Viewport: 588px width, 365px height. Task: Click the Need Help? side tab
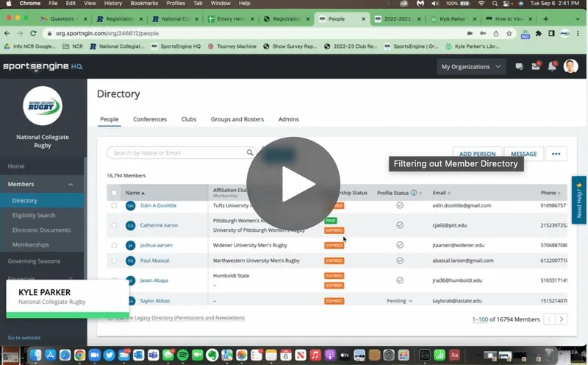pos(579,200)
